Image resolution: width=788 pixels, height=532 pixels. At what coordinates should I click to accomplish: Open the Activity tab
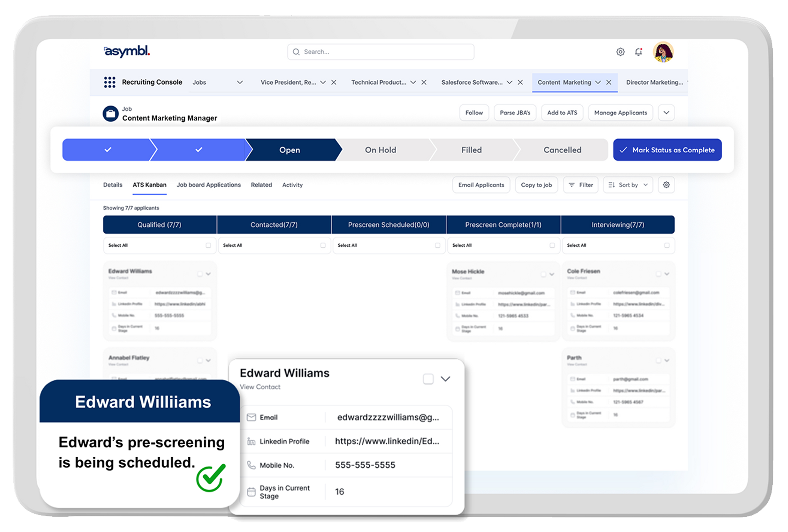(292, 185)
